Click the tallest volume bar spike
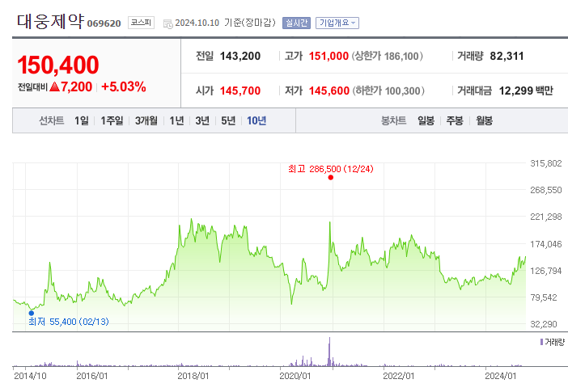This screenshot has height=392, width=568. (x=329, y=352)
